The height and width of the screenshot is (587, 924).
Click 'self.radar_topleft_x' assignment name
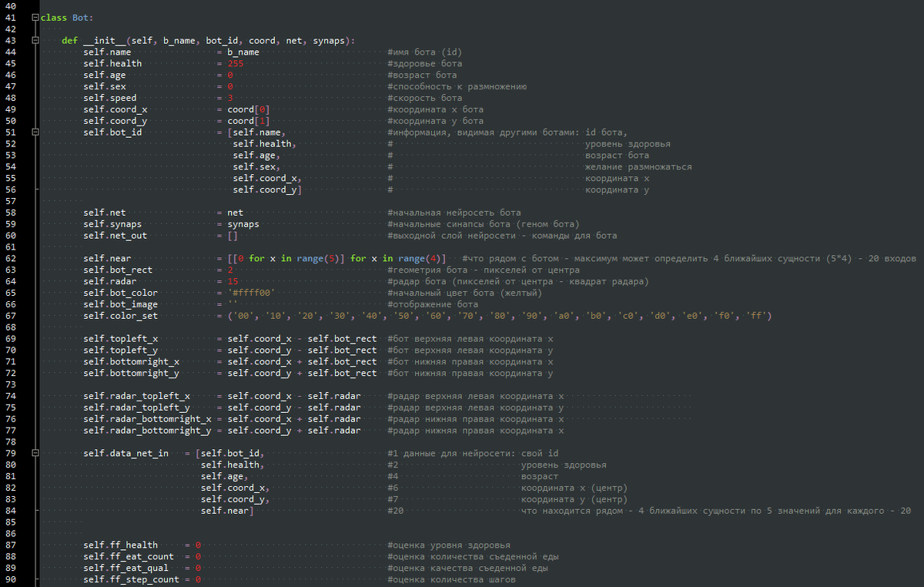[137, 396]
